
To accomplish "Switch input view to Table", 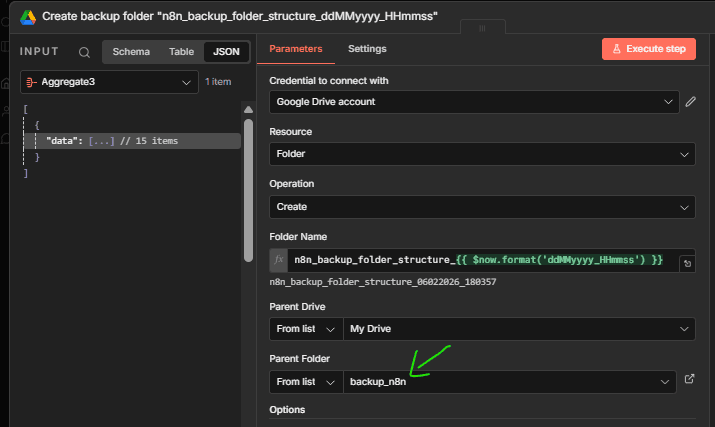I will [181, 52].
